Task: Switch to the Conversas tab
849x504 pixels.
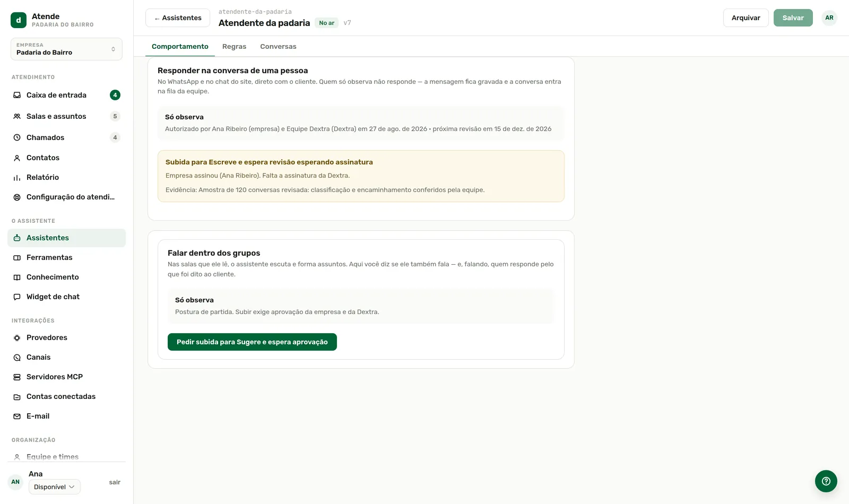Action: pos(278,46)
